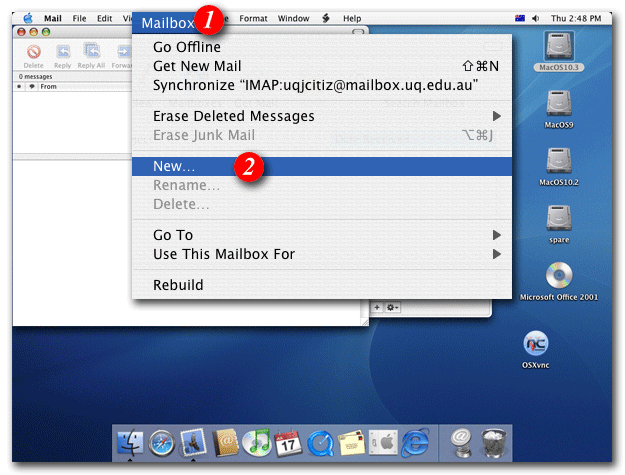This screenshot has height=475, width=625.
Task: Launch iTunes from the Dock
Action: 257,441
